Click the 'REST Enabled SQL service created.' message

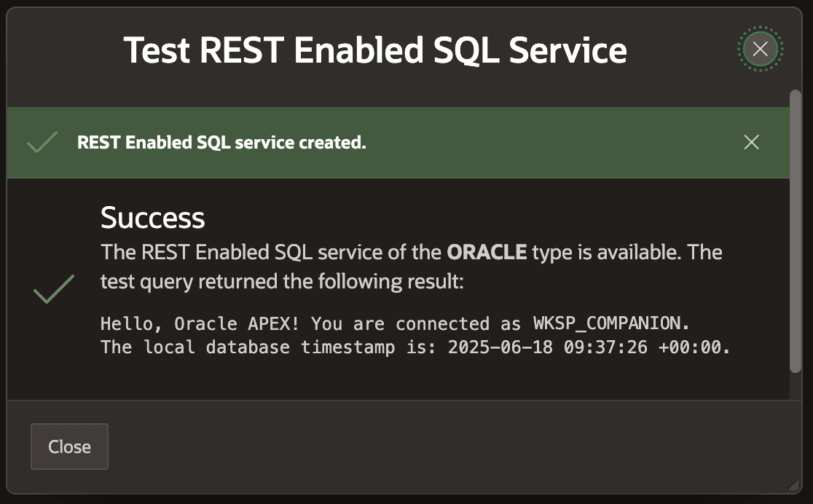coord(221,143)
